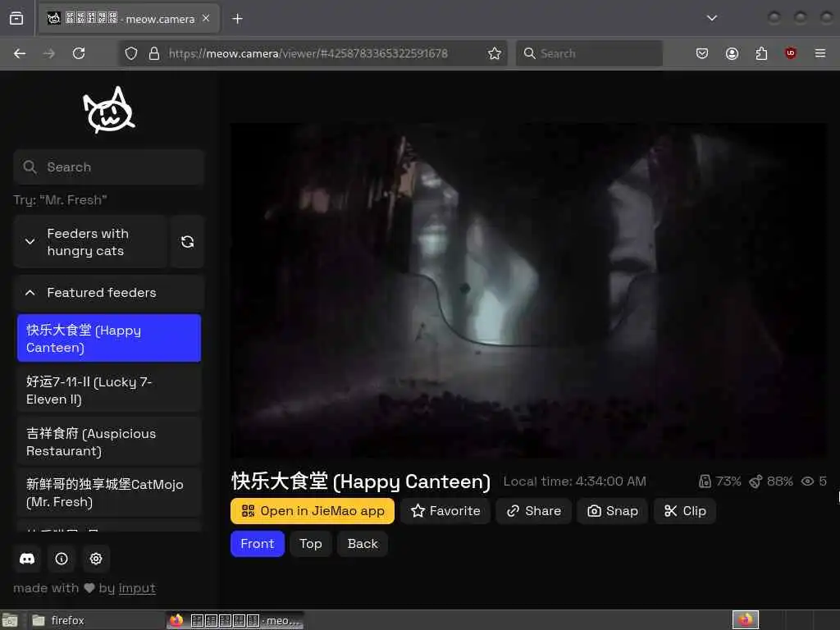Image resolution: width=840 pixels, height=630 pixels.
Task: Switch to the Back camera view
Action: 363,544
